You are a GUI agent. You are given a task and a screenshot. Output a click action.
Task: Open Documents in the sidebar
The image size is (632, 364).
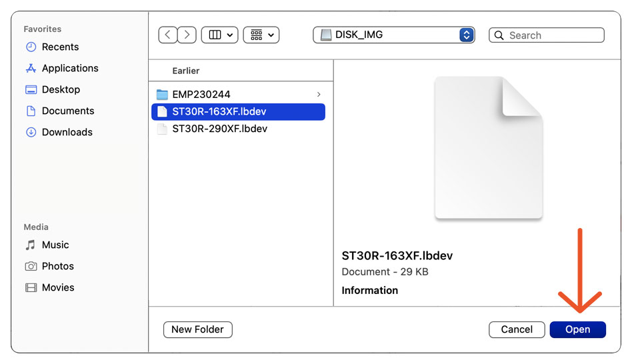point(68,111)
